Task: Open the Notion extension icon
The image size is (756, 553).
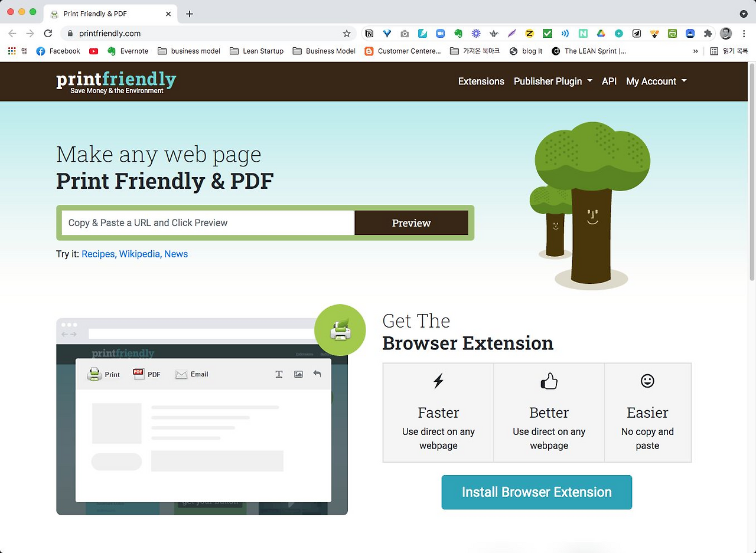Action: coord(369,34)
